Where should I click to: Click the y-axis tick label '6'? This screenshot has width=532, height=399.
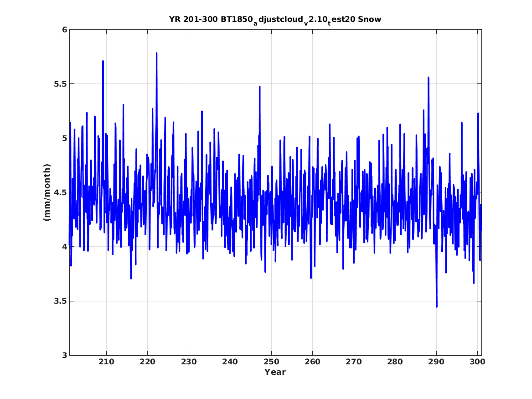click(x=64, y=30)
